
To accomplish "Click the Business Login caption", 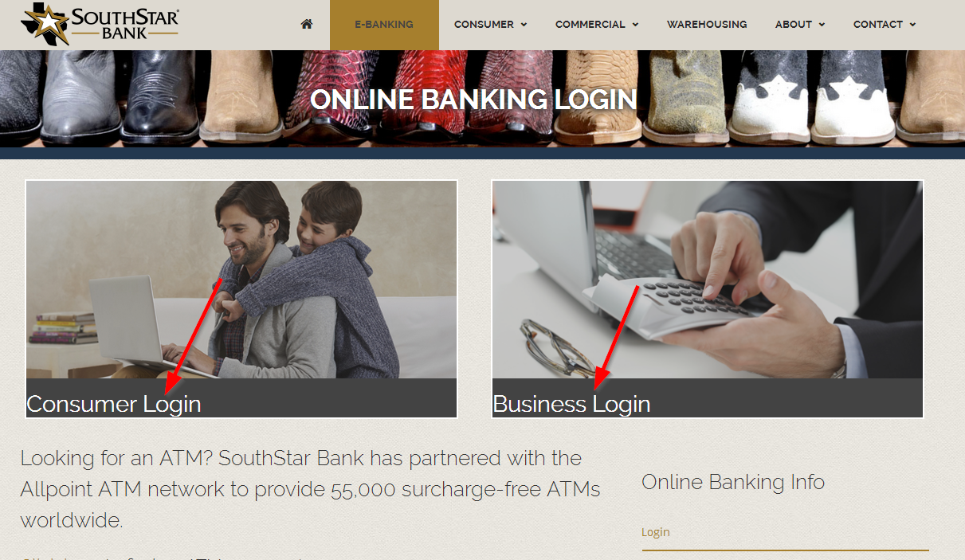I will point(572,404).
